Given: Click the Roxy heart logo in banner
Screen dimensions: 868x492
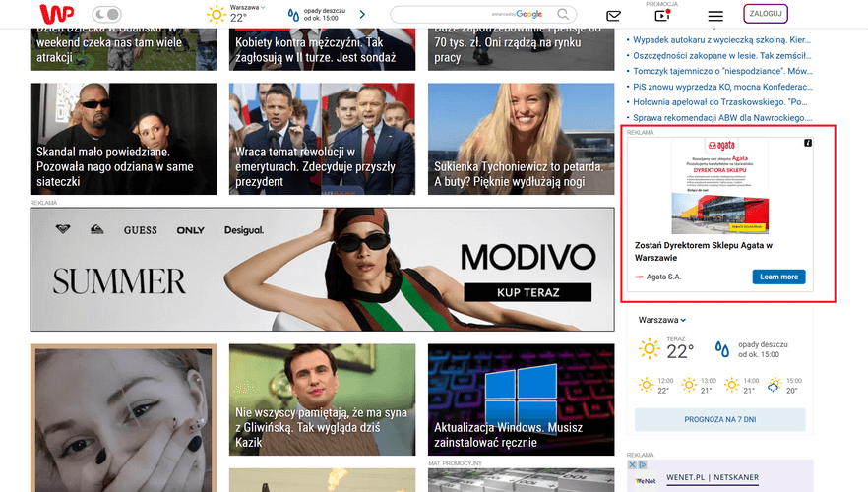Looking at the screenshot, I should (63, 229).
